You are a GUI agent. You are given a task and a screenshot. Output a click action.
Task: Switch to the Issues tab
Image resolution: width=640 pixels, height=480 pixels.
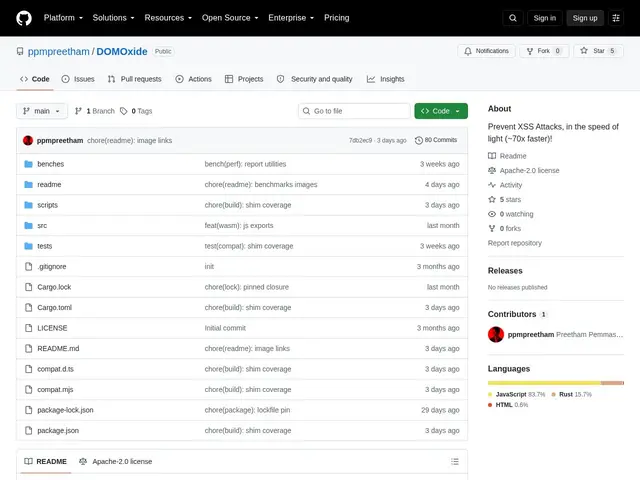(x=78, y=79)
